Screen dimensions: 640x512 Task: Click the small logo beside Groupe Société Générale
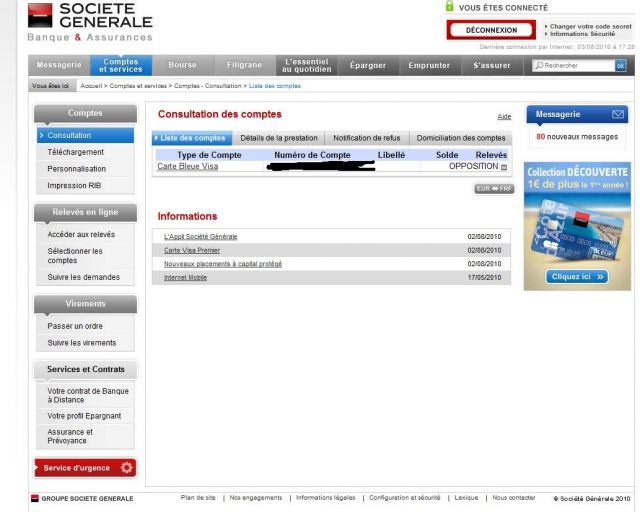35,498
